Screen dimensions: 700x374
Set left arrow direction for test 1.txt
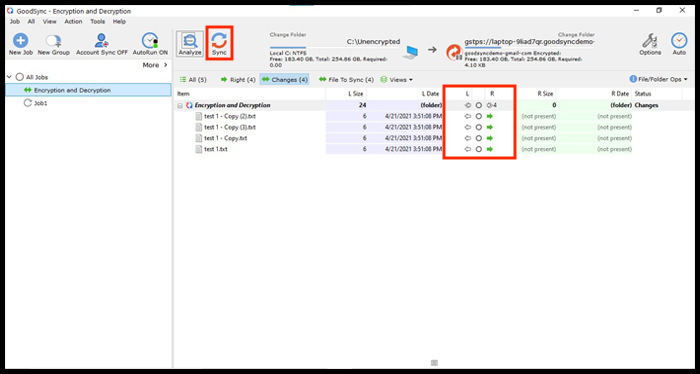467,150
